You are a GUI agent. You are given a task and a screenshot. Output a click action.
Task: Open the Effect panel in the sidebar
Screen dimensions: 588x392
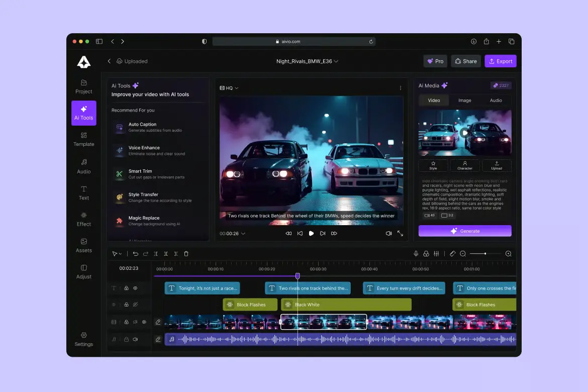coord(83,219)
